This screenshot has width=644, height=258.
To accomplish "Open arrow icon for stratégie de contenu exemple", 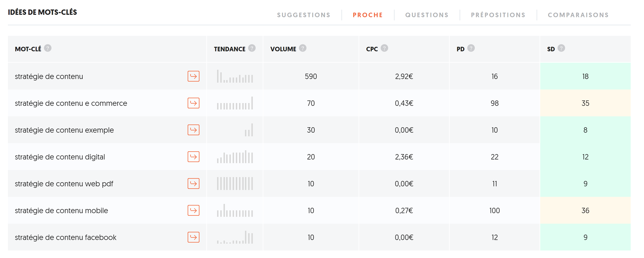I will (x=193, y=130).
